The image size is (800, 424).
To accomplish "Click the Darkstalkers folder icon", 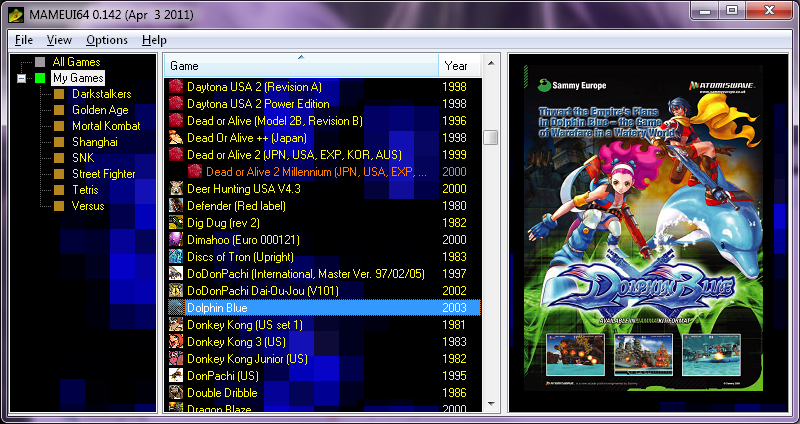I will [59, 94].
